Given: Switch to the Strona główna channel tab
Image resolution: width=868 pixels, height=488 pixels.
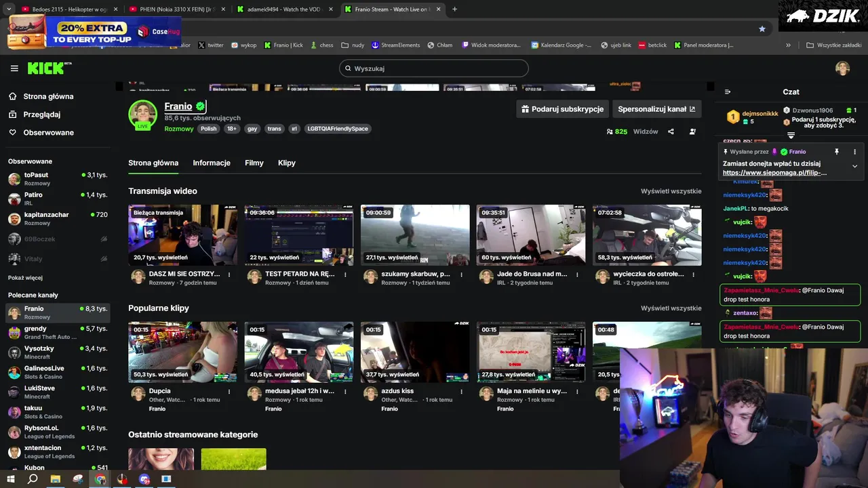Looking at the screenshot, I should [153, 163].
